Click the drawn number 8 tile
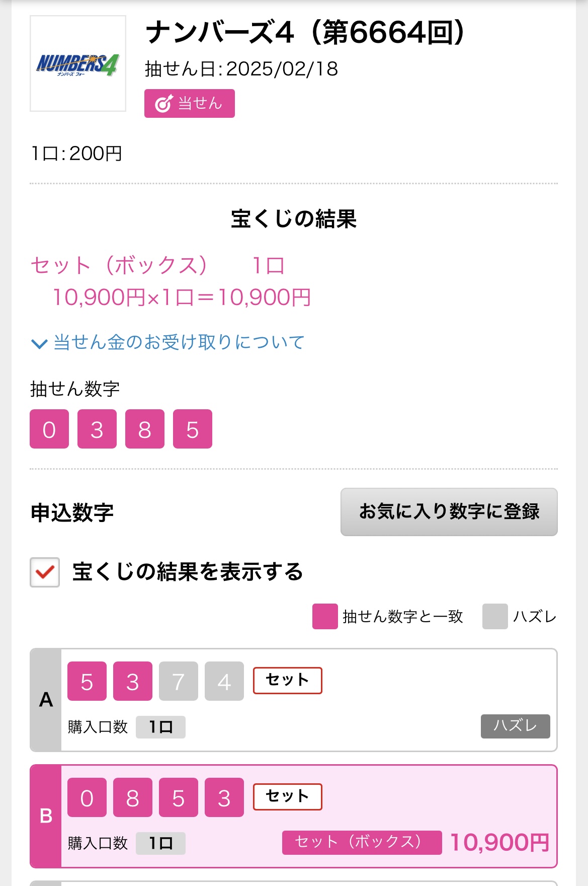Screen dimensions: 588x886 (145, 429)
